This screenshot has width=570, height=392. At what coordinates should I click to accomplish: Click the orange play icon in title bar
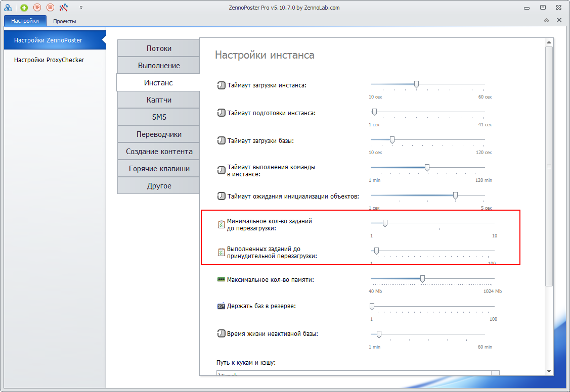(37, 7)
